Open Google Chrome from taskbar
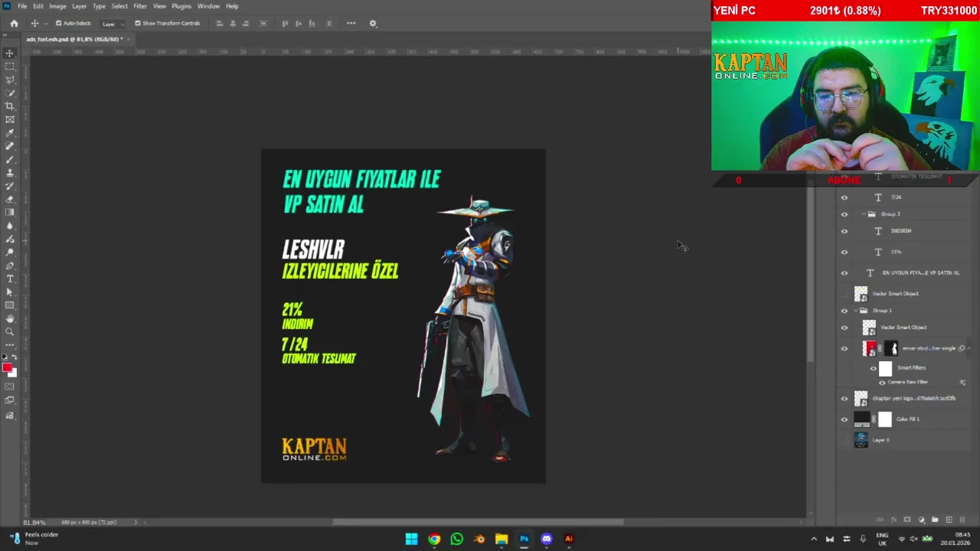This screenshot has height=551, width=980. (434, 539)
